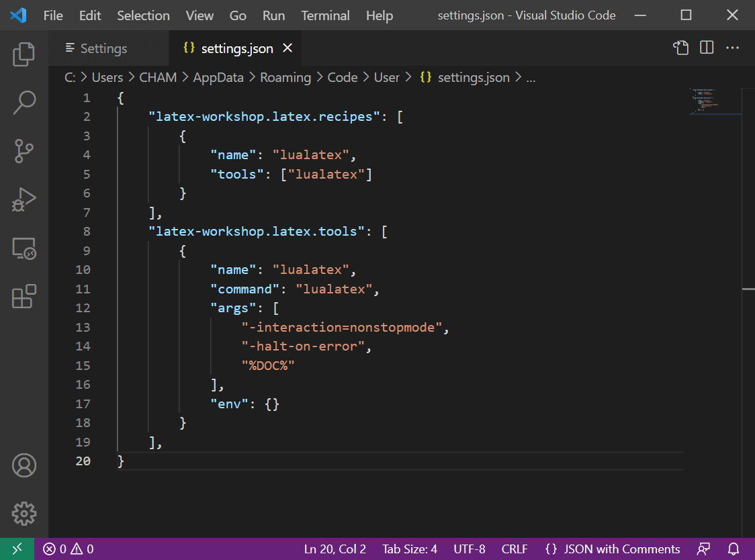
Task: Open the Extensions view
Action: click(x=24, y=296)
